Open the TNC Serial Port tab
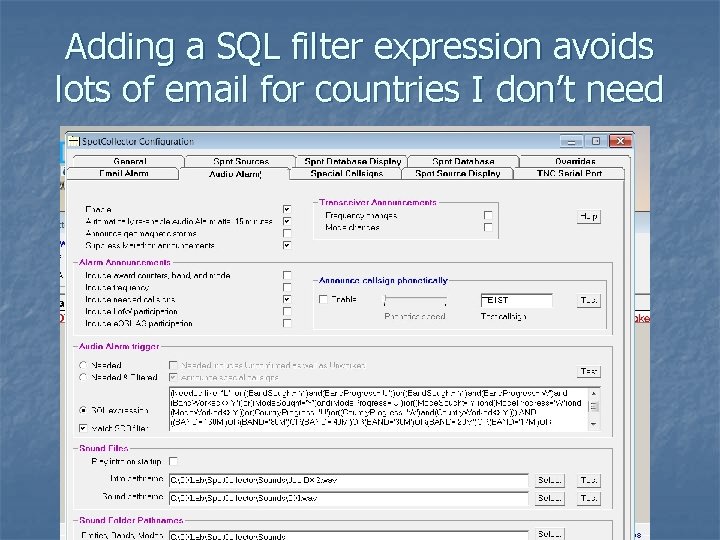The image size is (720, 540). [x=569, y=173]
